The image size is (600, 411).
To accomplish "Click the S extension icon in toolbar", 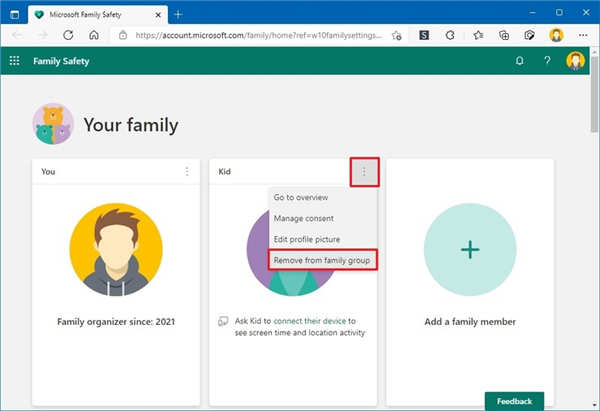I will [424, 35].
